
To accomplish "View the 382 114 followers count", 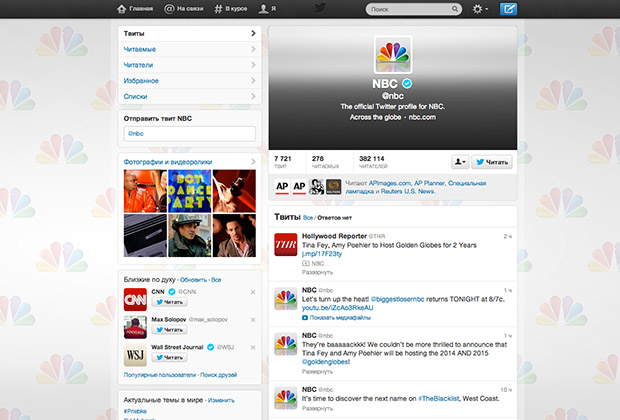I will [373, 162].
